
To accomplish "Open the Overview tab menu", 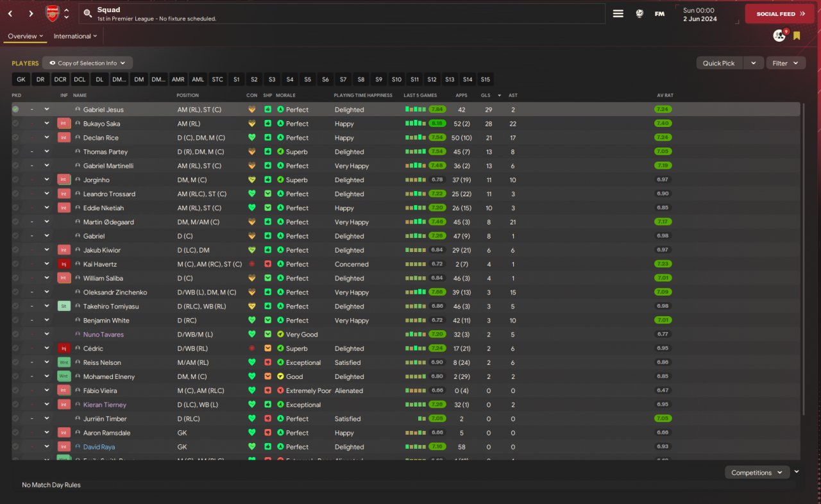I will point(26,36).
